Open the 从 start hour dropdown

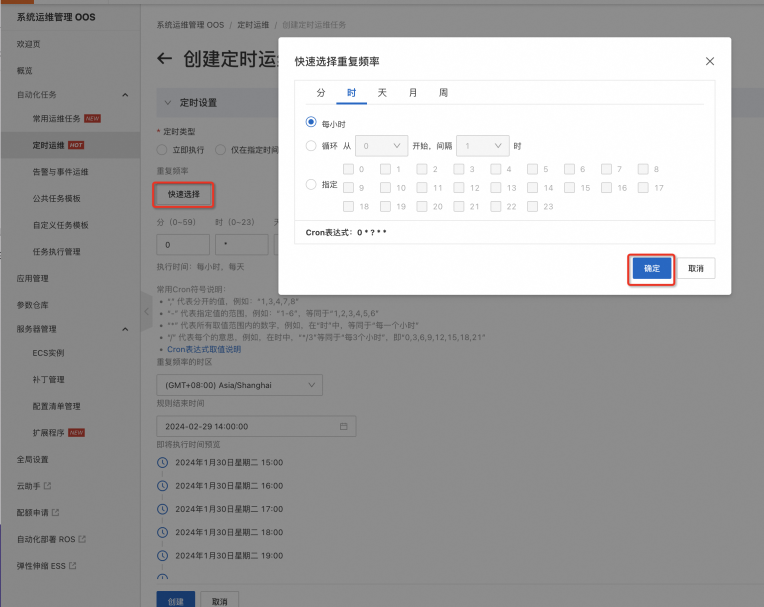pyautogui.click(x=382, y=146)
